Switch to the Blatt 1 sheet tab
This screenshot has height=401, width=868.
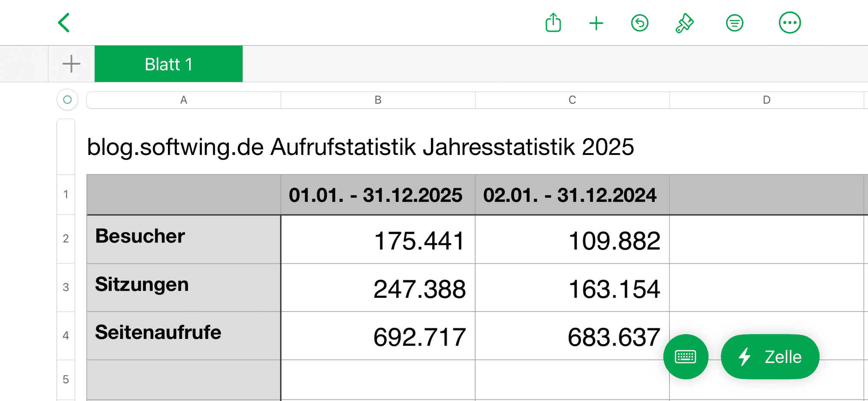point(168,64)
